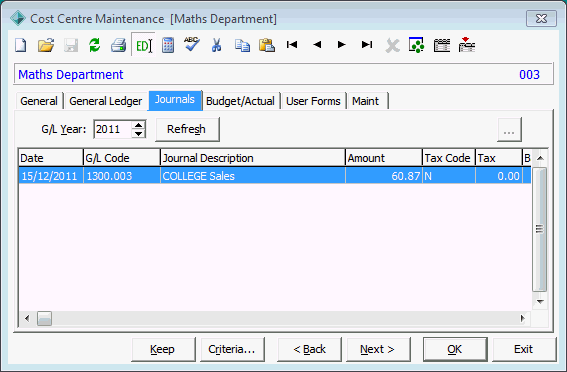This screenshot has width=567, height=372.
Task: Go to previous record arrow
Action: coord(317,44)
